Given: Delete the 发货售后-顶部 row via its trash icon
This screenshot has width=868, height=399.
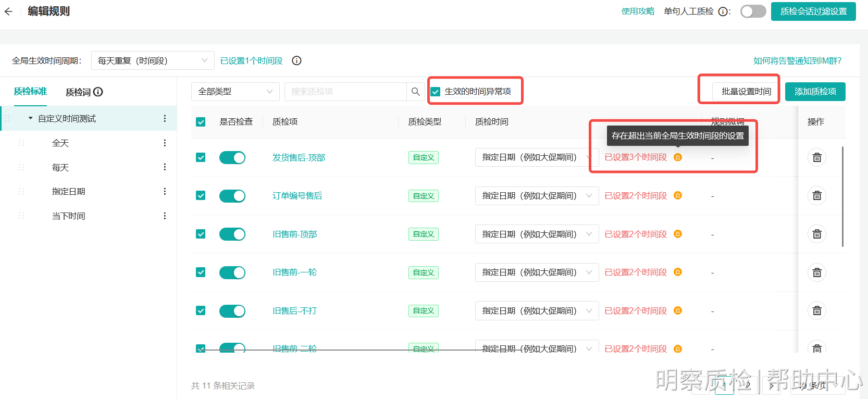Looking at the screenshot, I should [817, 157].
